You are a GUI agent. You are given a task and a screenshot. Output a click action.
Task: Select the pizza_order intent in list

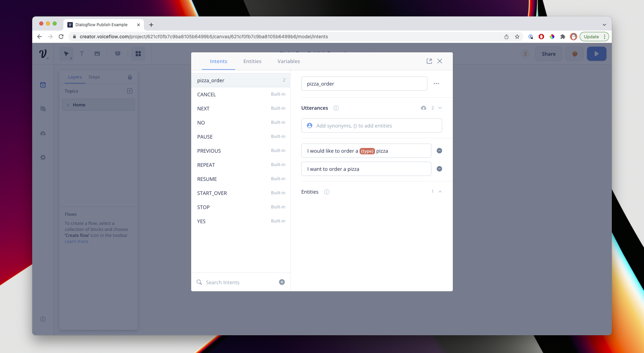(x=240, y=80)
